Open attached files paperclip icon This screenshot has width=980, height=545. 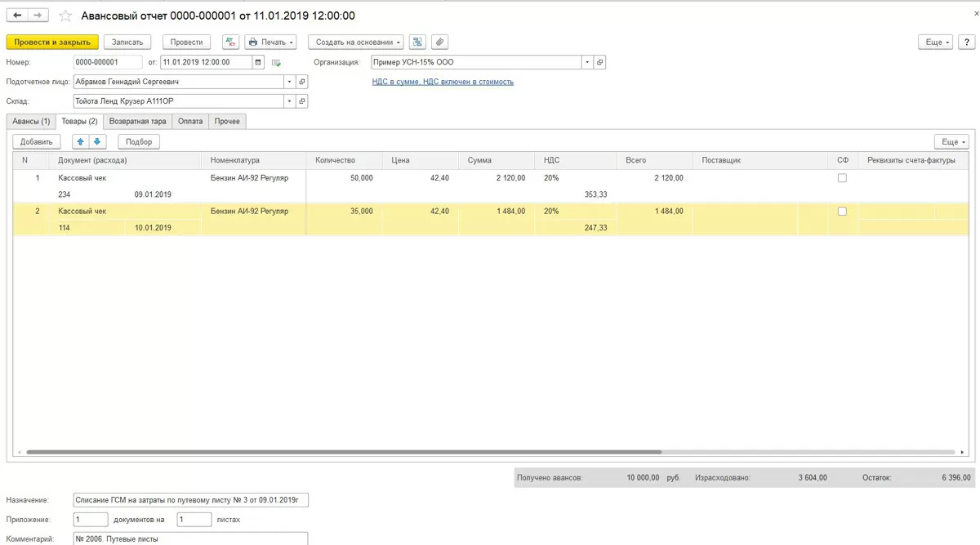(439, 42)
